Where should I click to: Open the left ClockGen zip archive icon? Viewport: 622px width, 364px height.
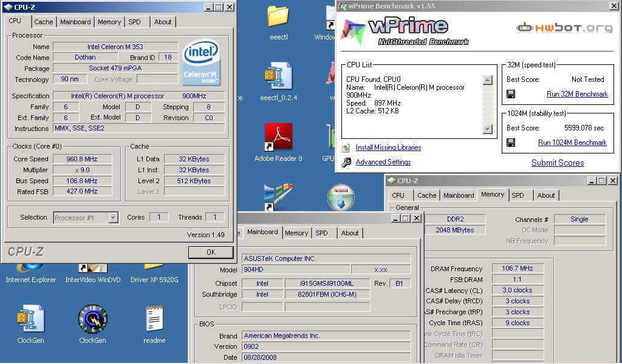(30, 318)
